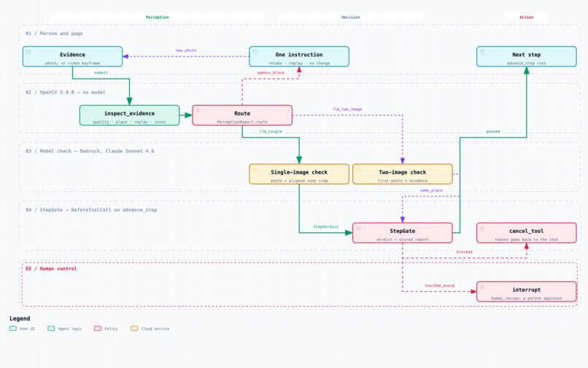Click the "retake · replay · no change" subtitle
This screenshot has width=588, height=368.
(x=299, y=64)
